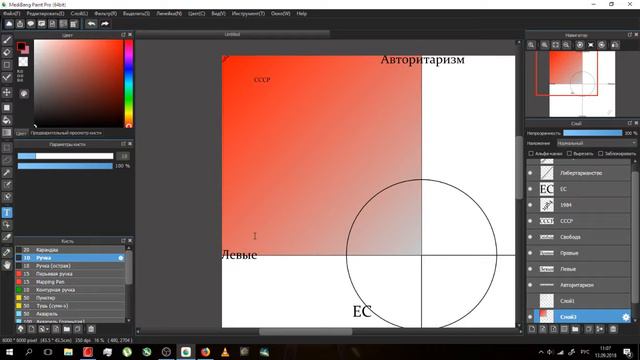Select the Move tool
Viewport: 640px width, 360px height.
tap(7, 92)
